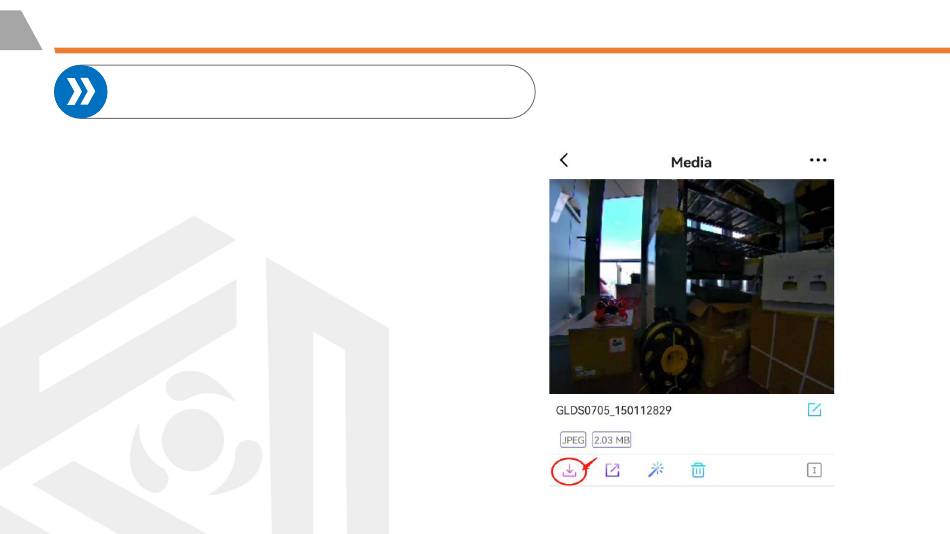This screenshot has width=950, height=534.
Task: Open the share/export icon in the bottom toolbar
Action: (x=613, y=470)
